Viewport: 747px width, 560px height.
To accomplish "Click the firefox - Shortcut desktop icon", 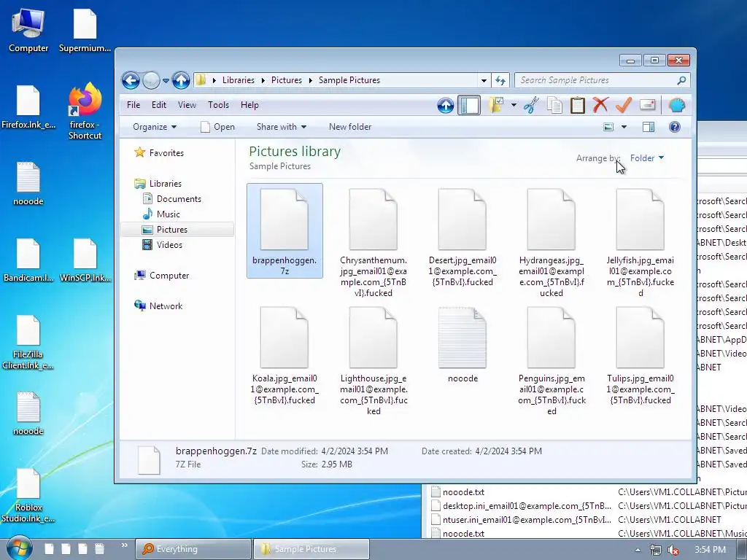I will 85,112.
